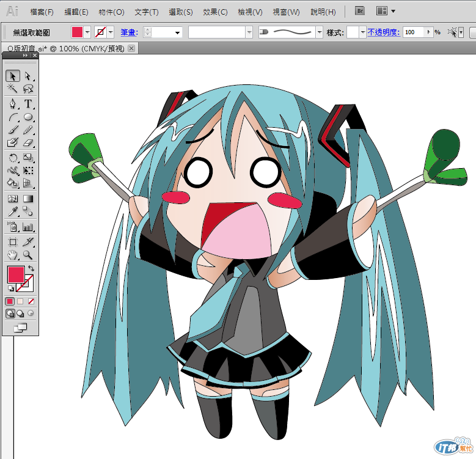The image size is (476, 459).
Task: Select the Live Paint Bucket tool
Action: point(13,183)
